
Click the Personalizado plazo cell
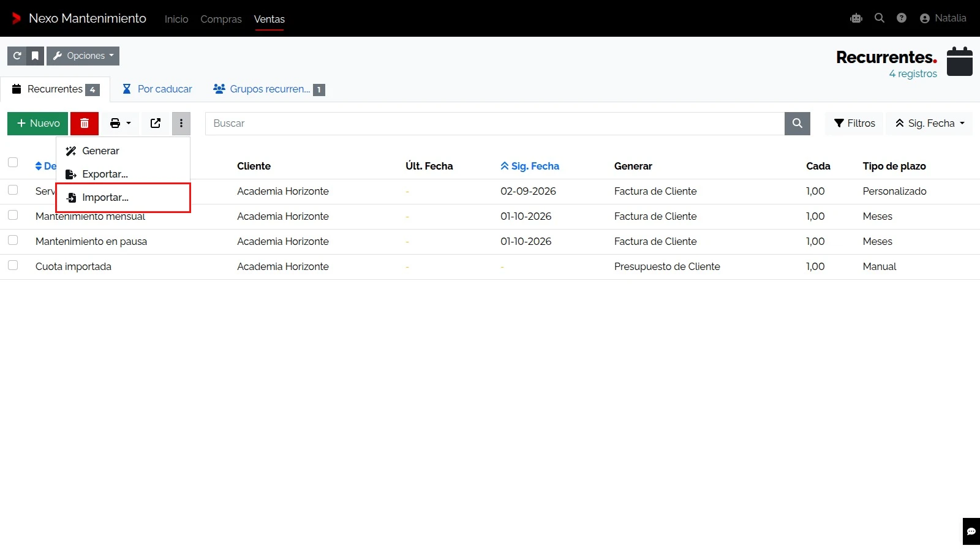pos(894,191)
